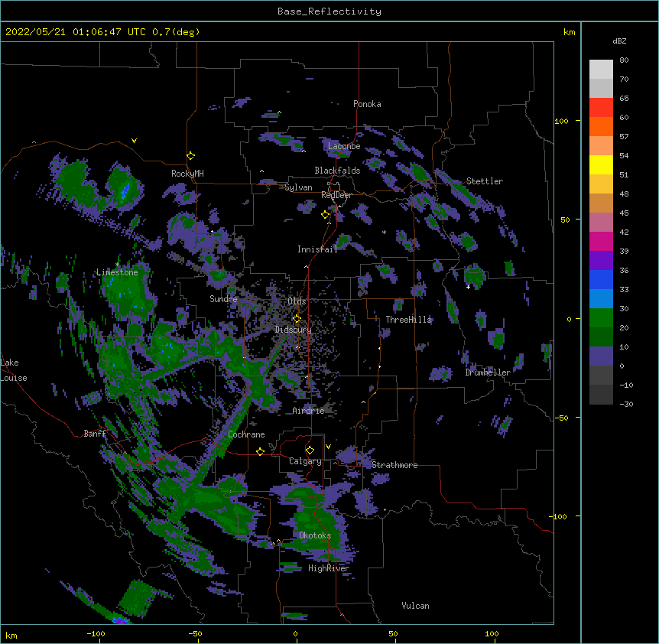This screenshot has width=659, height=644.
Task: Click the Lacombe city label
Action: click(344, 146)
